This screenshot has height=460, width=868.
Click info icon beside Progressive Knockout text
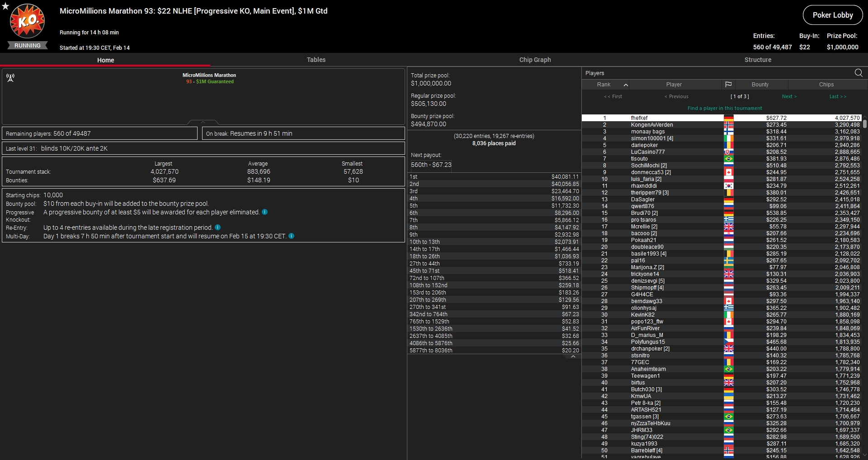pos(265,212)
